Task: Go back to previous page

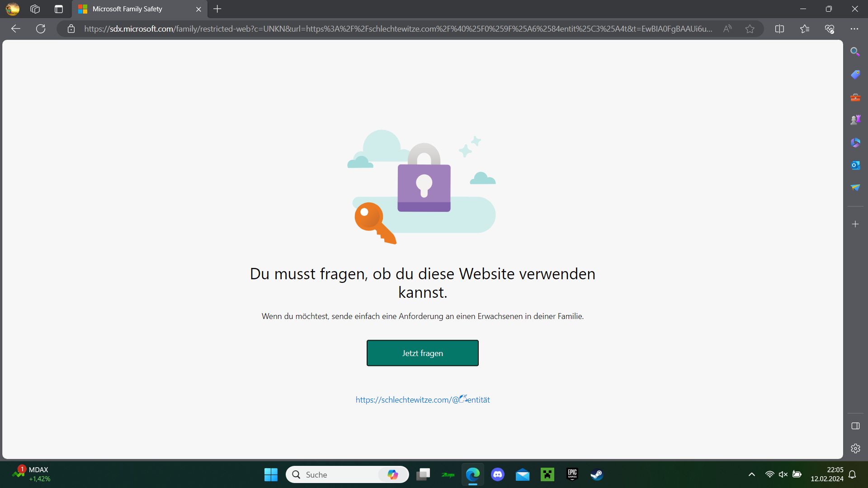Action: click(x=16, y=29)
